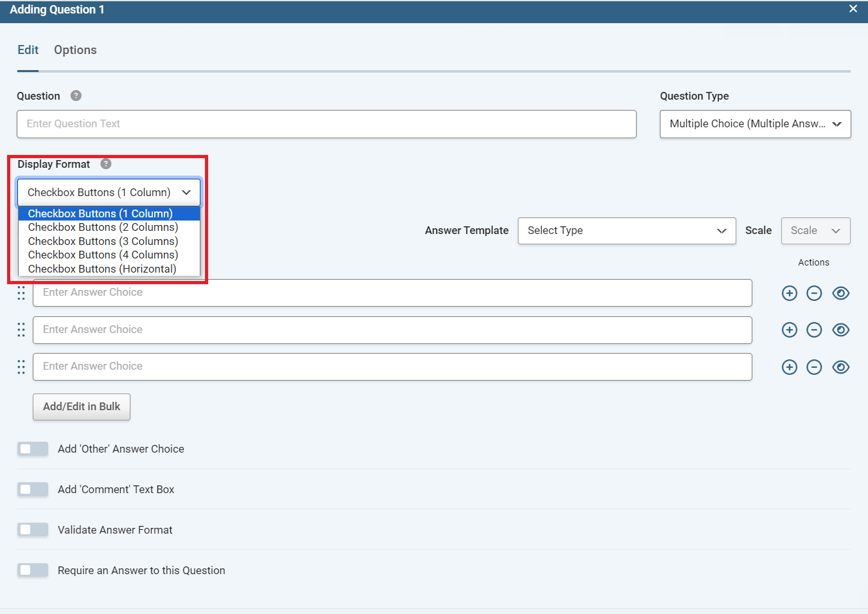Image resolution: width=868 pixels, height=614 pixels.
Task: Turn on Add 'Comment' Text Box toggle
Action: click(33, 489)
